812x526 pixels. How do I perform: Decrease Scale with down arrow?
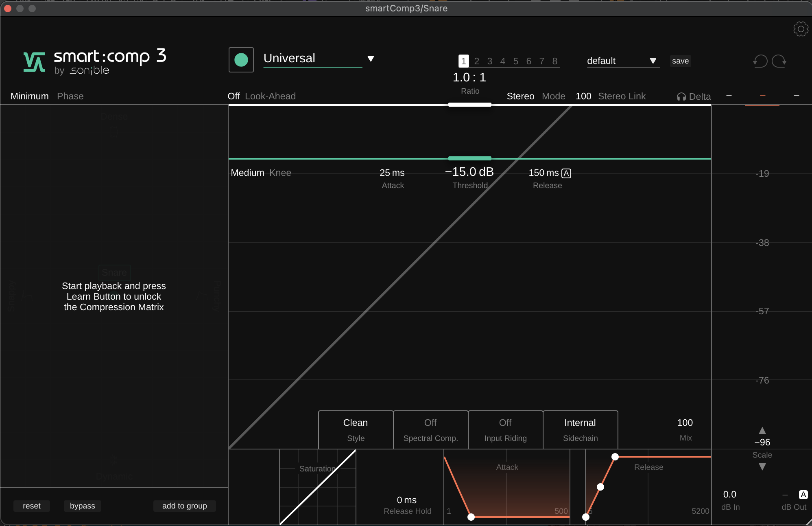762,467
